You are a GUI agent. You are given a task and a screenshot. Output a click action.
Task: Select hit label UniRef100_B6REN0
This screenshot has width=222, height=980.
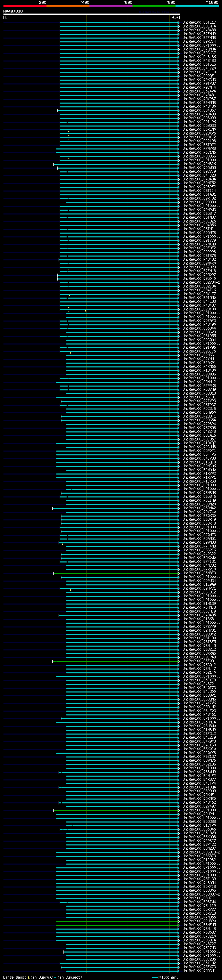point(199,129)
